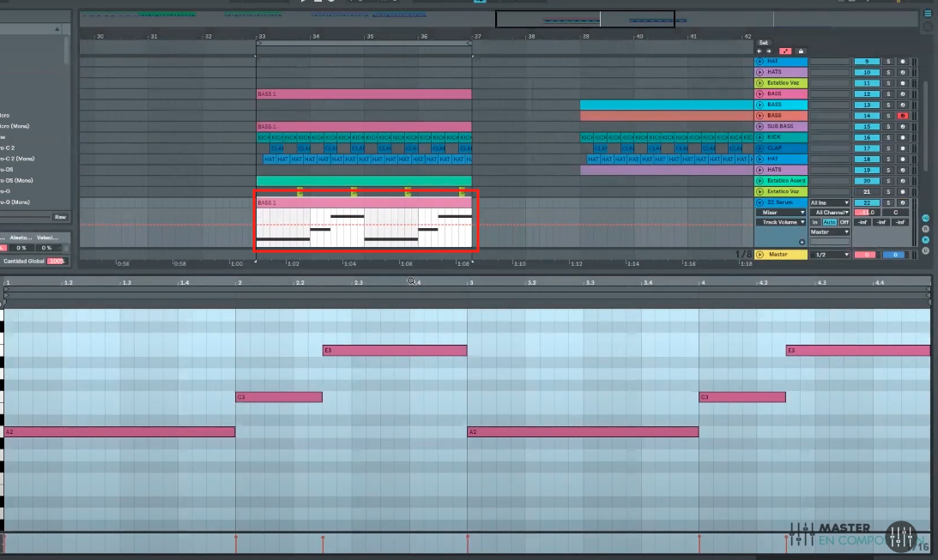Click Veloci 0 % field
Screen dimensions: 938x560
coord(46,248)
